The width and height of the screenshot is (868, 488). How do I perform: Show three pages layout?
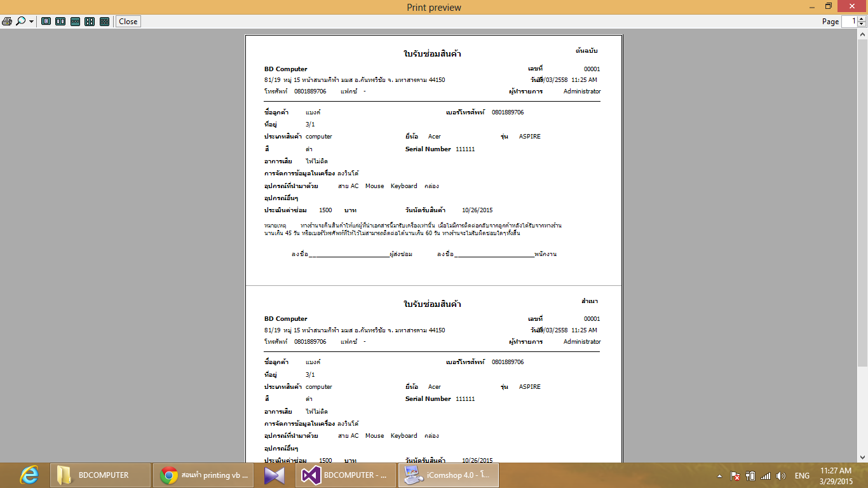75,21
